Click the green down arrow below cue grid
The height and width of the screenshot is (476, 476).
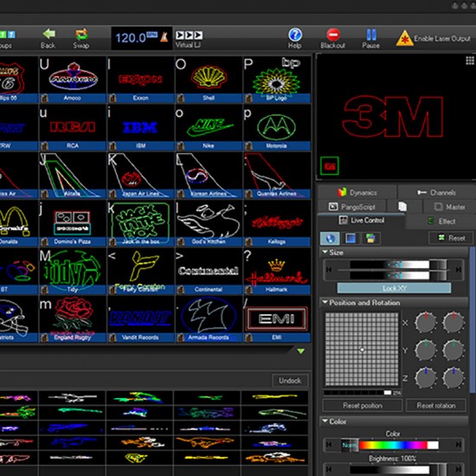300,351
